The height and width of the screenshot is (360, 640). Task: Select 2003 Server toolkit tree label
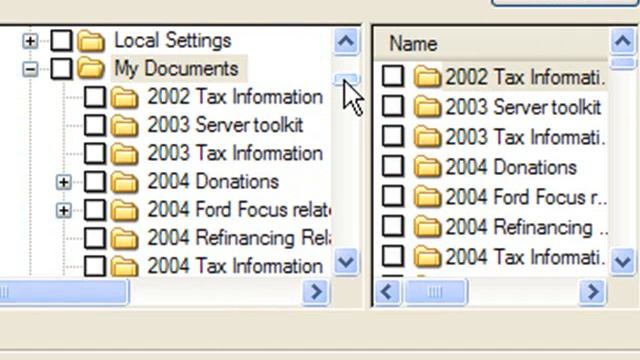click(x=225, y=125)
